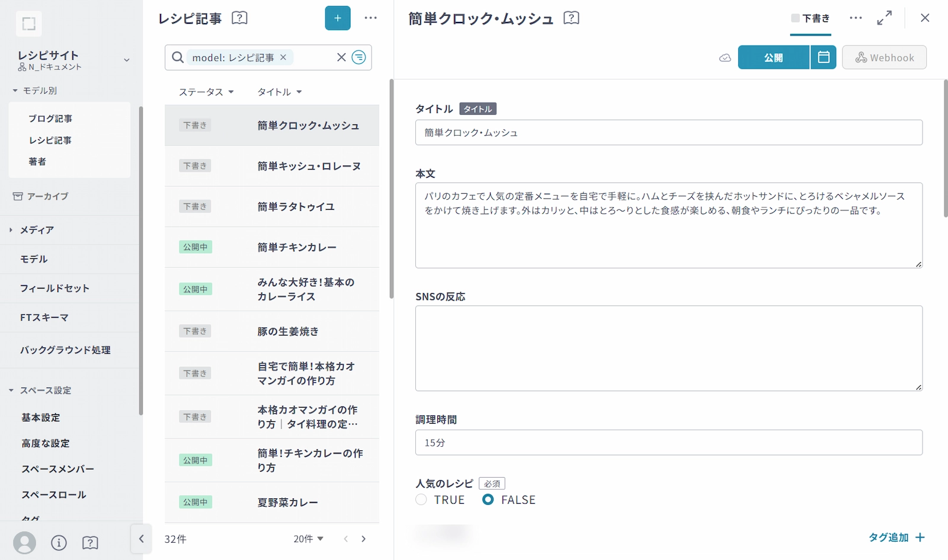Open the タイトル column sort dropdown
Viewport: 948px width, 560px height.
(x=280, y=92)
